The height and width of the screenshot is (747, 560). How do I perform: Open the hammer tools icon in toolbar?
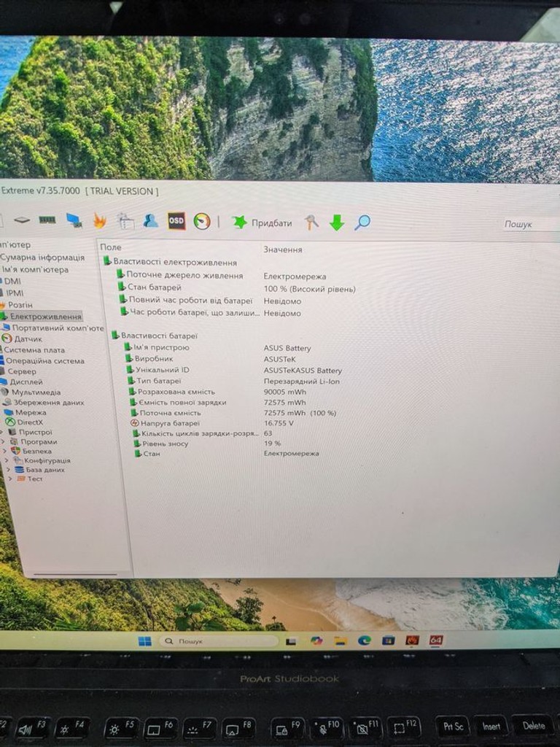(311, 222)
